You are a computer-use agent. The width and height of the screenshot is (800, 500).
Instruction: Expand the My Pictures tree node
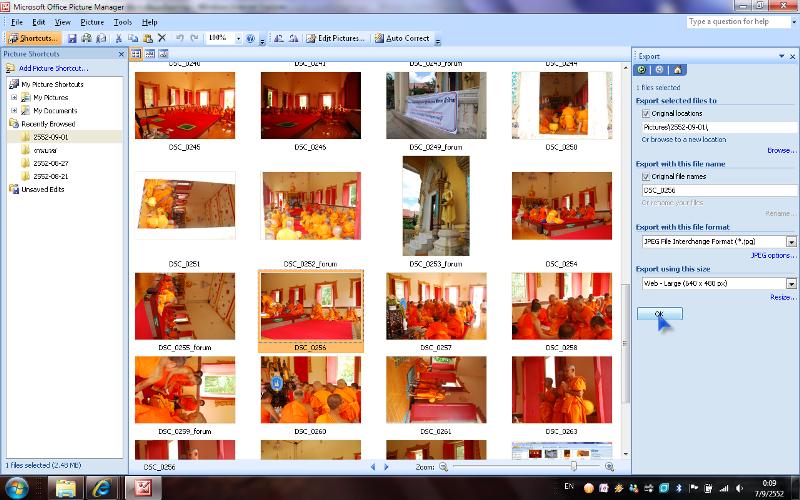[14, 98]
